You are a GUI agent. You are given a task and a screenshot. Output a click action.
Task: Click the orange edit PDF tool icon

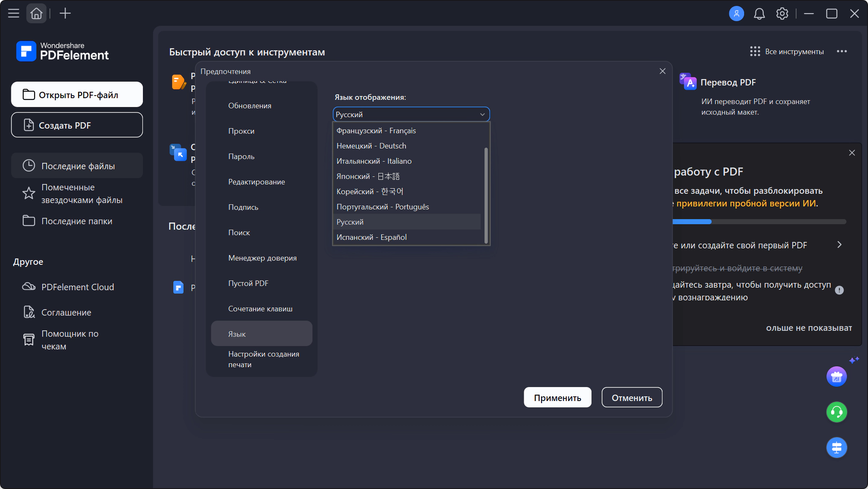coord(178,82)
